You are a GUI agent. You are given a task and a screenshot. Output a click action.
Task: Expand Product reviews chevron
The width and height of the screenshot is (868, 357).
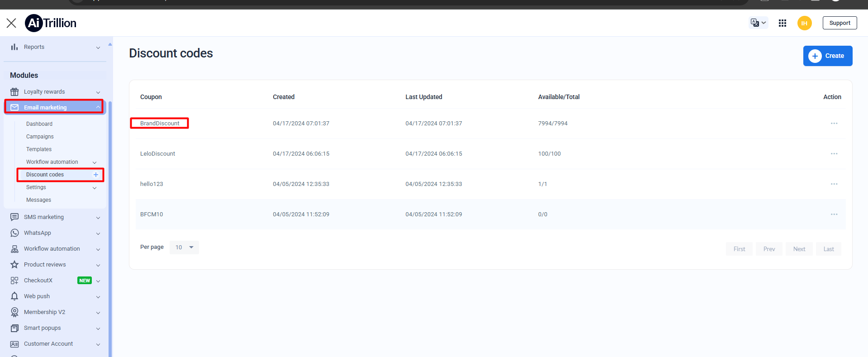pyautogui.click(x=98, y=265)
